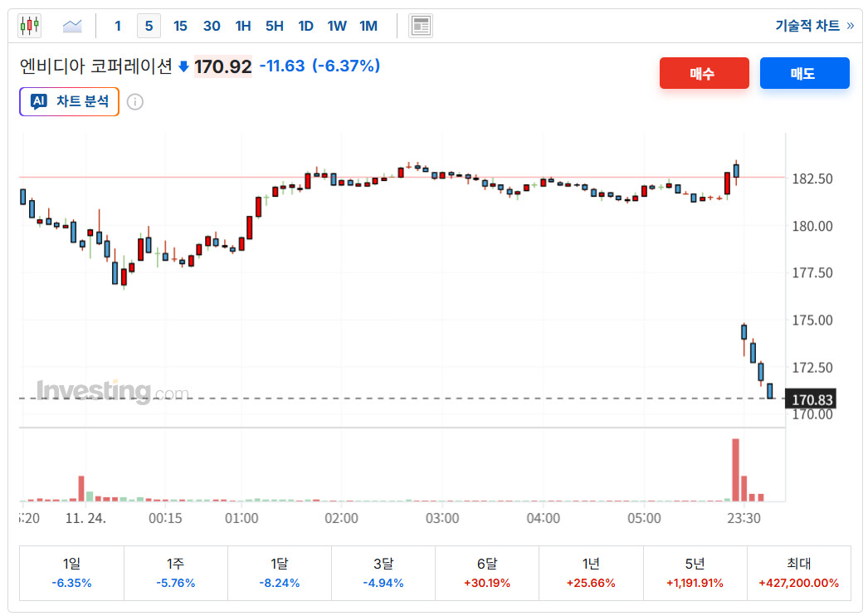
Task: Click the blue 매도 button
Action: [x=804, y=73]
